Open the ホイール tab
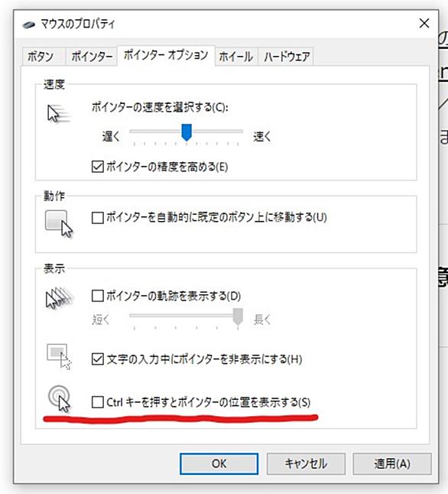This screenshot has height=494, width=448. click(236, 57)
